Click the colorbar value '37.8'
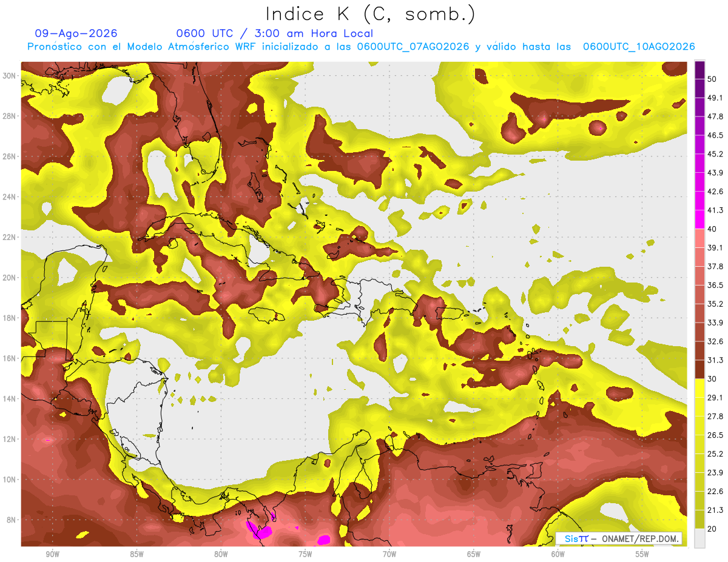The width and height of the screenshot is (728, 562). 715,266
